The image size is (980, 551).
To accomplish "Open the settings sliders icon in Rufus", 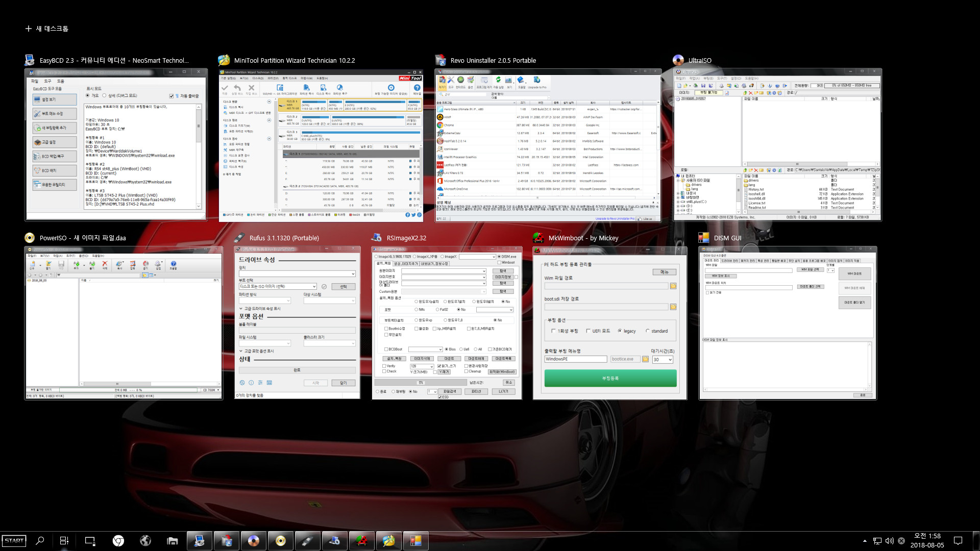I will (x=260, y=383).
